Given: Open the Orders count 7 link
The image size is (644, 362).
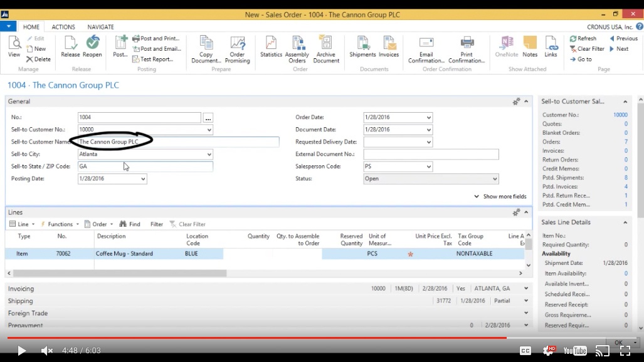Looking at the screenshot, I should point(626,142).
